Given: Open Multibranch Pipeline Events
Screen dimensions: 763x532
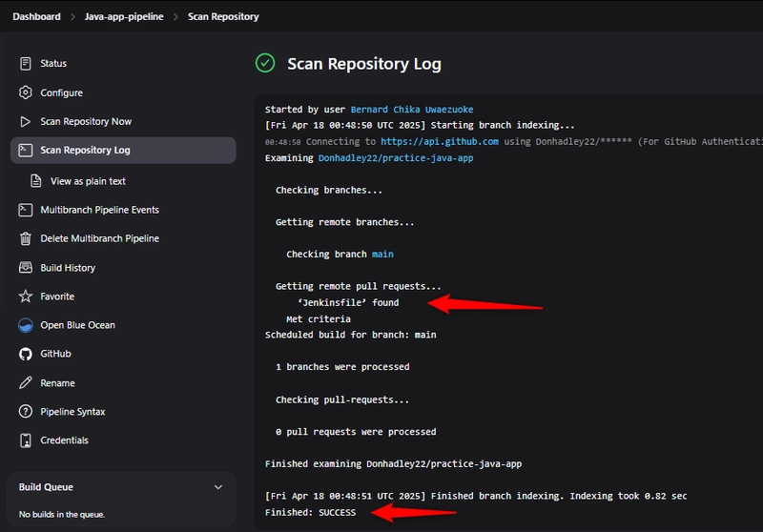Looking at the screenshot, I should click(100, 210).
